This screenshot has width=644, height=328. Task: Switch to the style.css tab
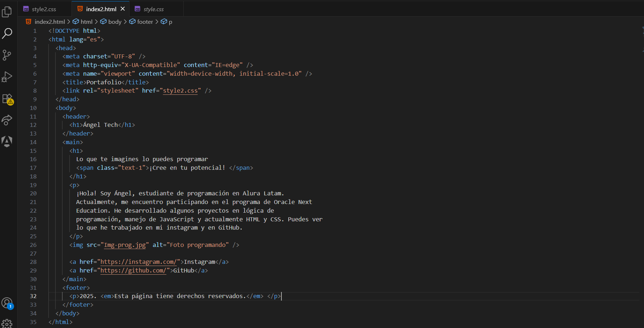click(154, 9)
